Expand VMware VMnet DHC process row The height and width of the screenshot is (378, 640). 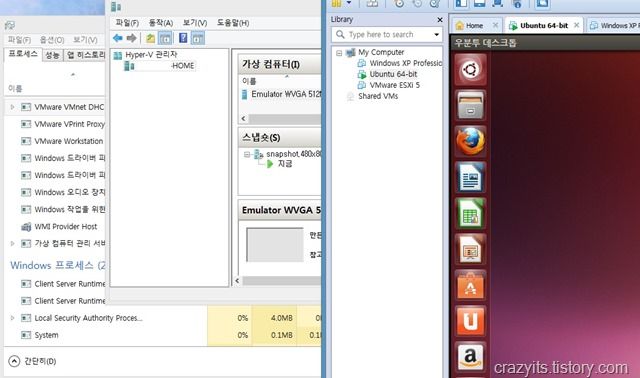[x=12, y=107]
